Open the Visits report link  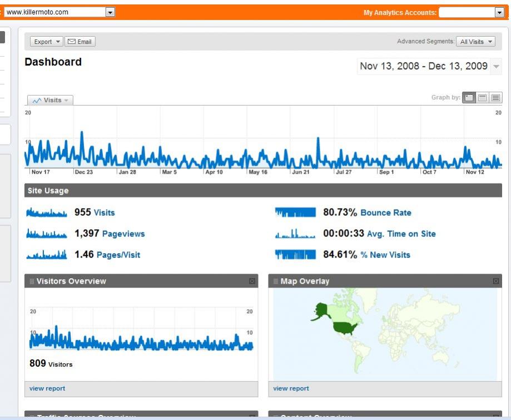tap(105, 213)
